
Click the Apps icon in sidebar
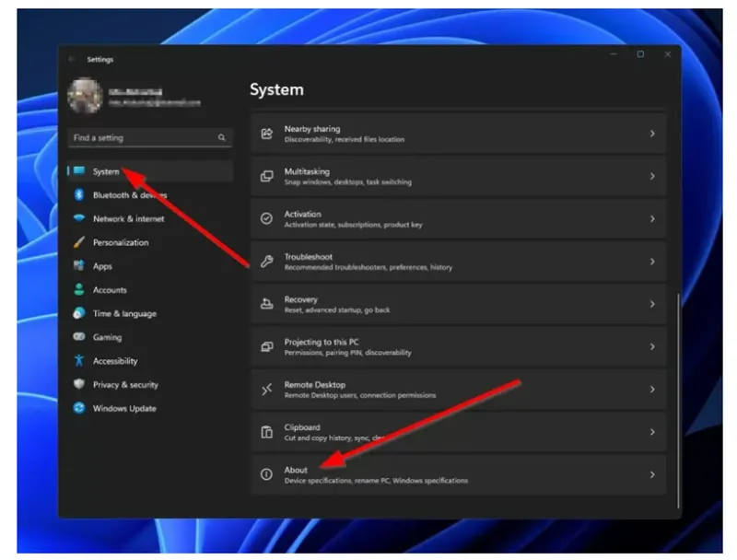click(79, 265)
